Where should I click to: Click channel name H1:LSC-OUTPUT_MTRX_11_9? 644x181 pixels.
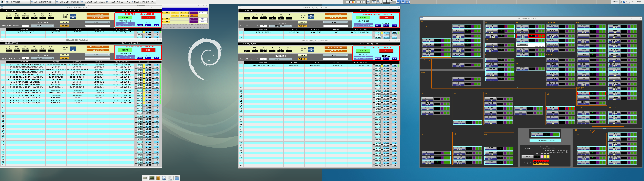pyautogui.click(x=25, y=32)
